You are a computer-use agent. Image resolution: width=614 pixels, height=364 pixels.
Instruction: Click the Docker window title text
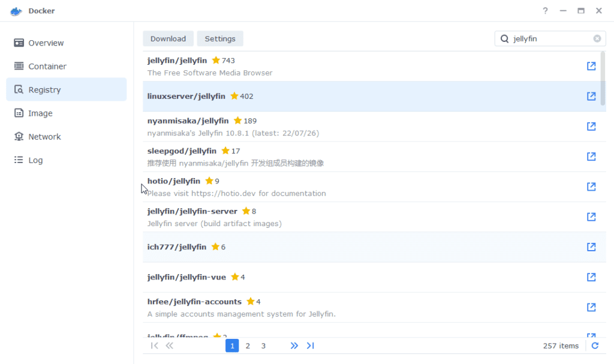click(x=41, y=11)
